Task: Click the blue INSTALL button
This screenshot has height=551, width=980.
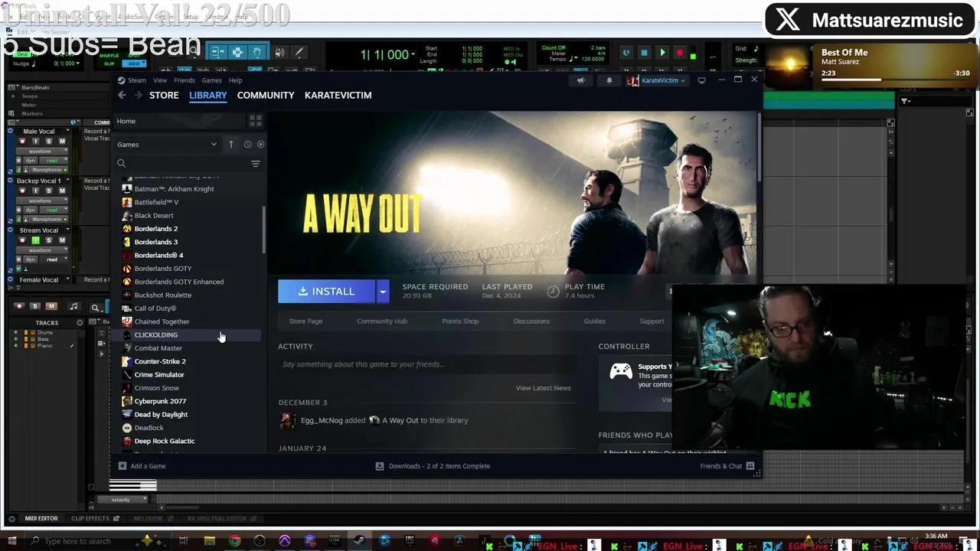Action: click(x=327, y=292)
